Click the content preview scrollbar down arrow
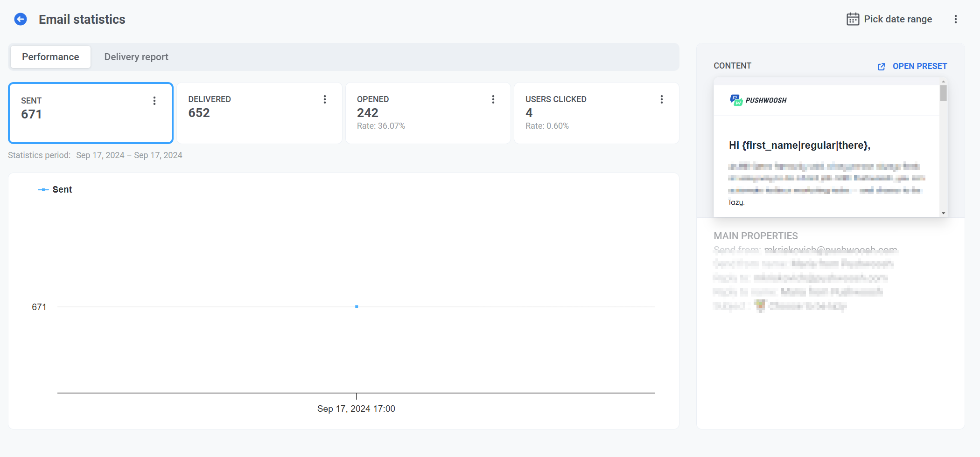 pos(943,213)
